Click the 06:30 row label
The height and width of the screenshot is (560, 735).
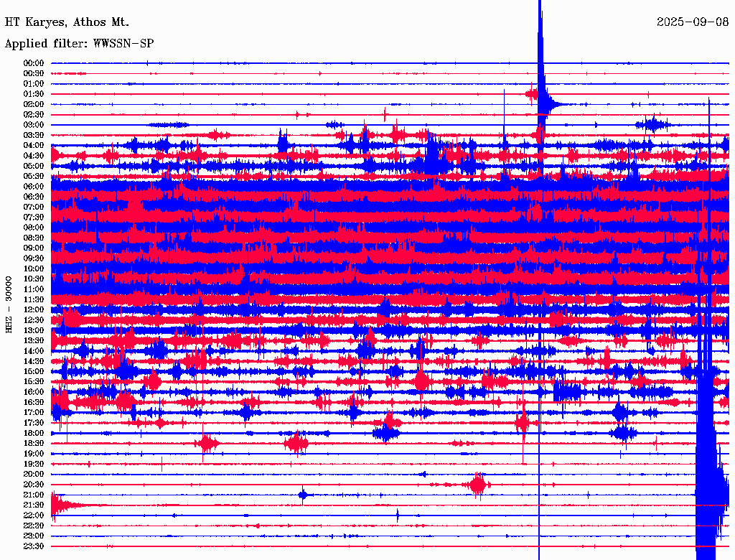[34, 197]
